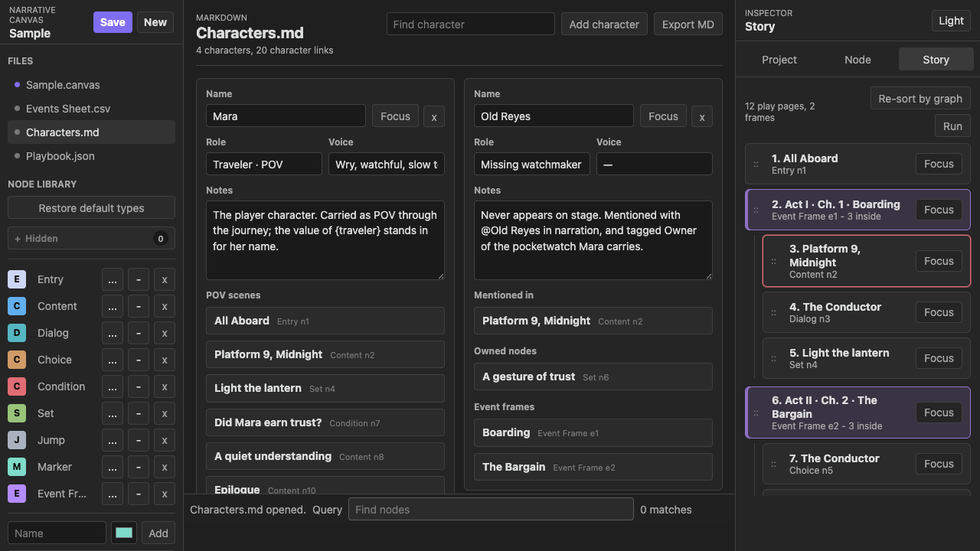Screen dimensions: 980x551
Task: Select the Story inspector tab
Action: (936, 60)
